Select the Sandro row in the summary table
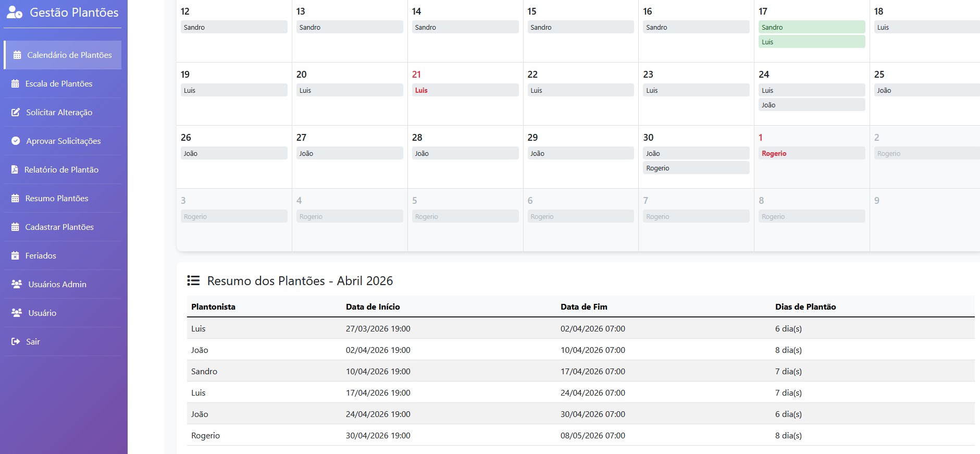The width and height of the screenshot is (980, 454). [580, 371]
